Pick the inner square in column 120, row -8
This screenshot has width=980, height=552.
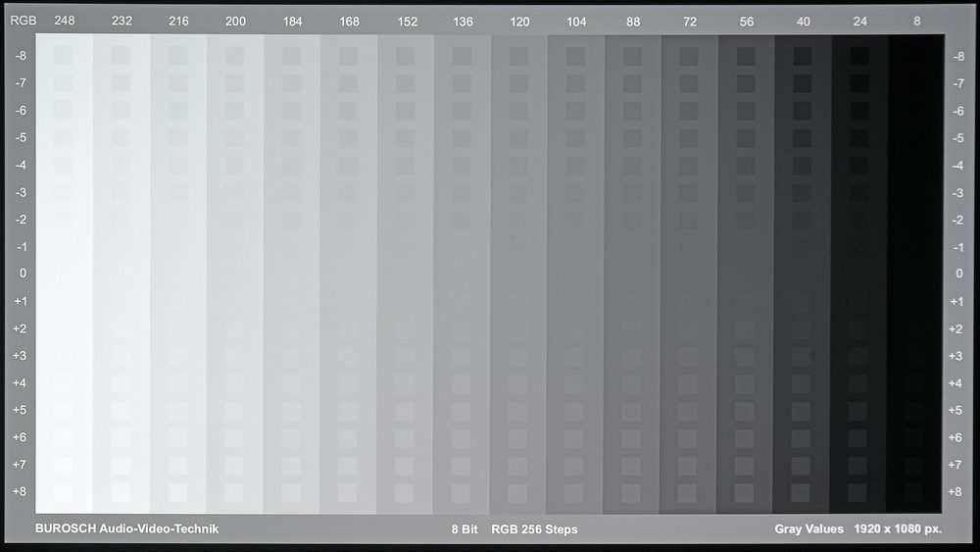click(x=518, y=57)
